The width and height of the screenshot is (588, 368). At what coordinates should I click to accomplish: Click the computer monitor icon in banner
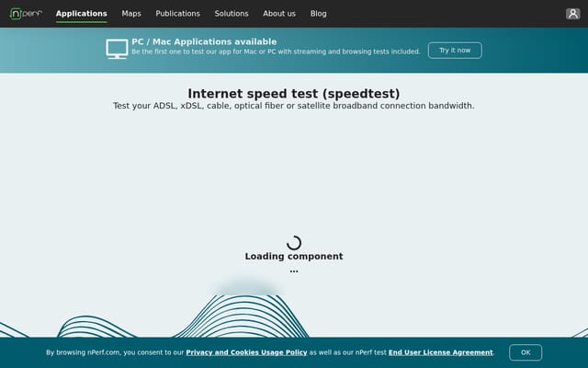(117, 49)
